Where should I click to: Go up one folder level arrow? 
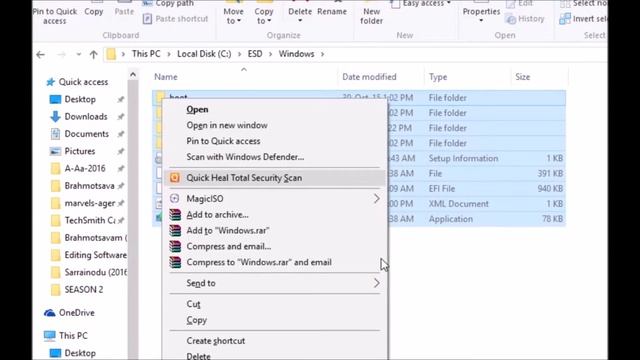pos(93,54)
